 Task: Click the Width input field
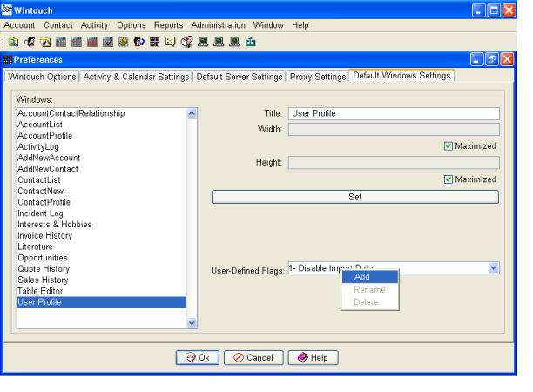click(x=394, y=130)
